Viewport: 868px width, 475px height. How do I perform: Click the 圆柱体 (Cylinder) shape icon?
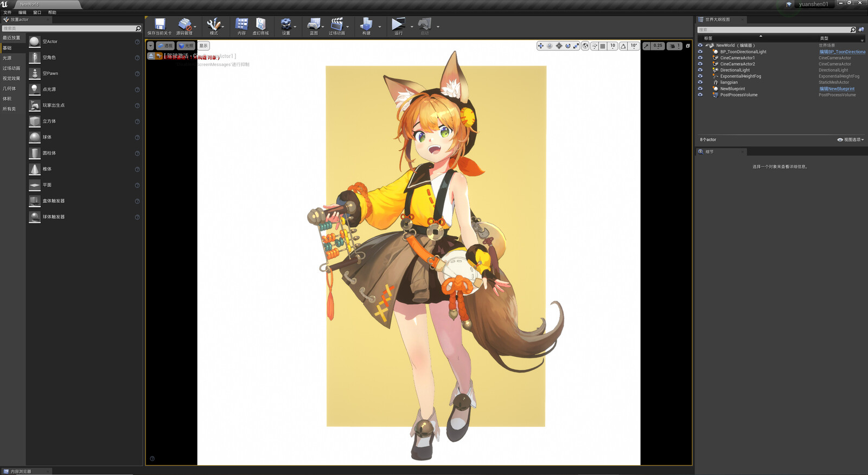click(x=35, y=153)
